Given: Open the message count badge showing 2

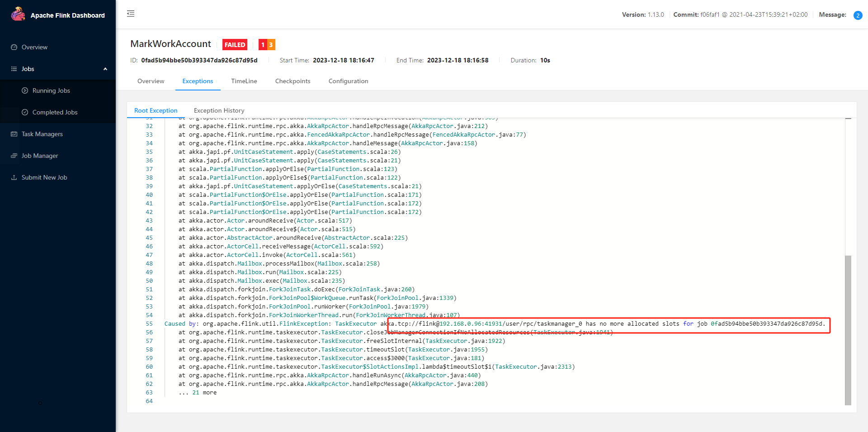Looking at the screenshot, I should pyautogui.click(x=858, y=15).
